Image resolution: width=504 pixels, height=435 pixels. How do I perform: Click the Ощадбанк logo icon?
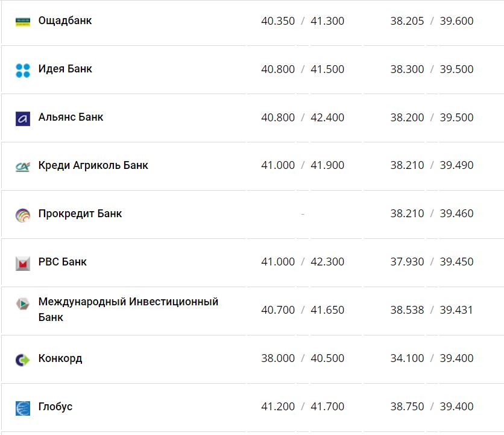tap(23, 22)
